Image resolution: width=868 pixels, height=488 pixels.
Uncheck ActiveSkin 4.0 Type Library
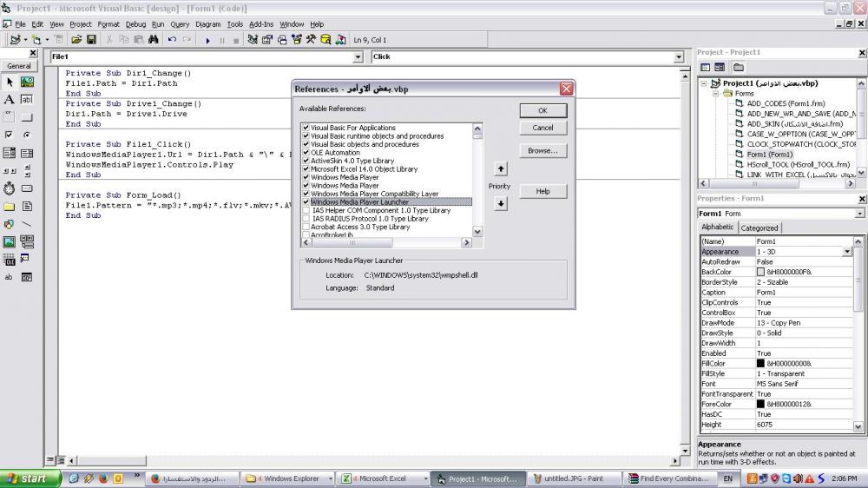(x=306, y=161)
